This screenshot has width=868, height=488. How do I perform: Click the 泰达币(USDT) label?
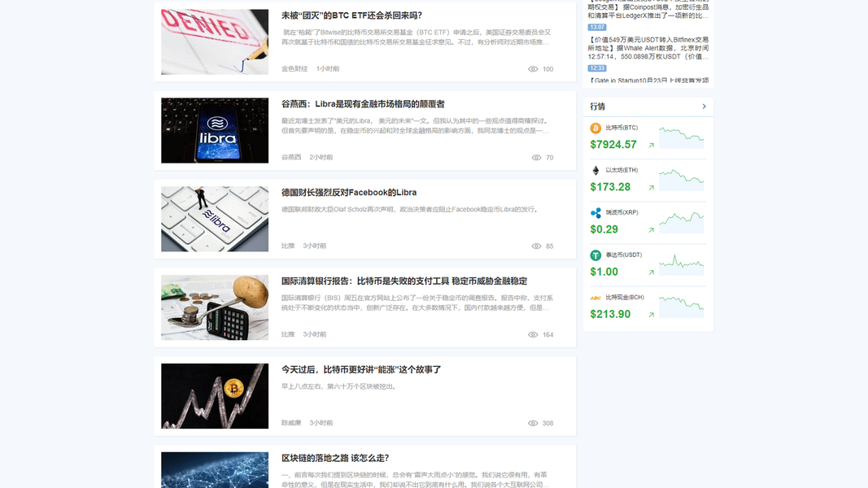624,255
